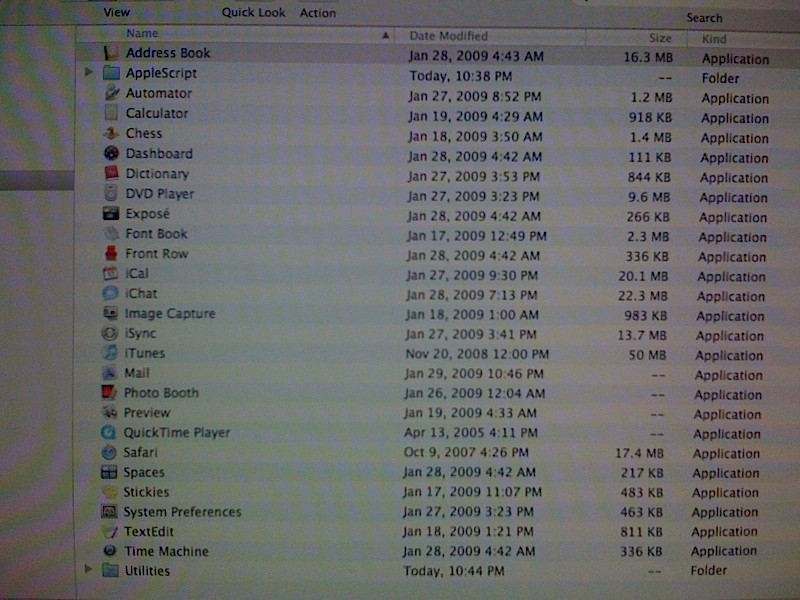Select the Stickies notes icon
Screen dimensions: 800x600
click(x=109, y=492)
